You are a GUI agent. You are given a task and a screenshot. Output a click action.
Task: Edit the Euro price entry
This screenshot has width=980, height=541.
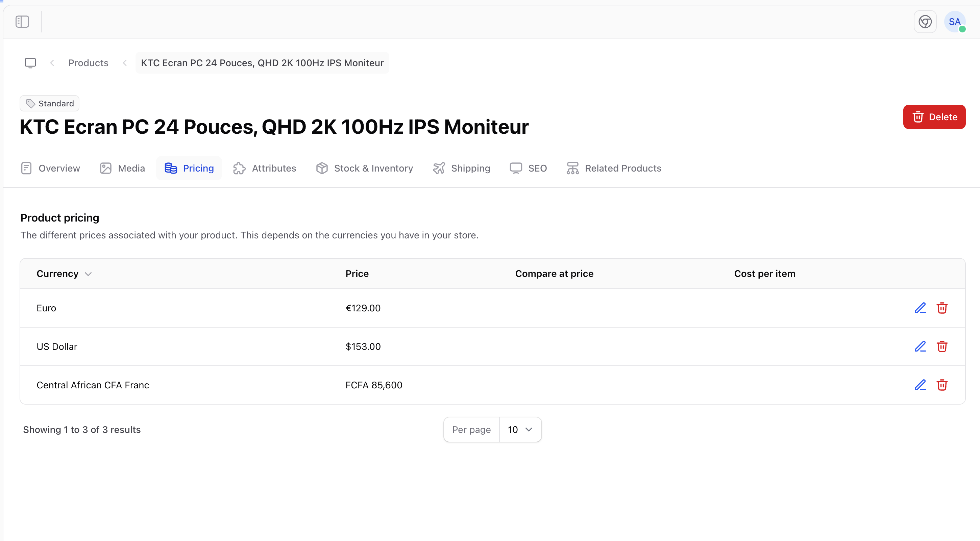920,308
